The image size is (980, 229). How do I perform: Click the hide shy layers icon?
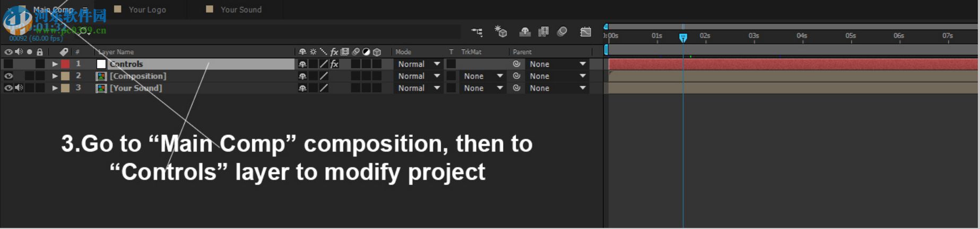click(x=525, y=32)
